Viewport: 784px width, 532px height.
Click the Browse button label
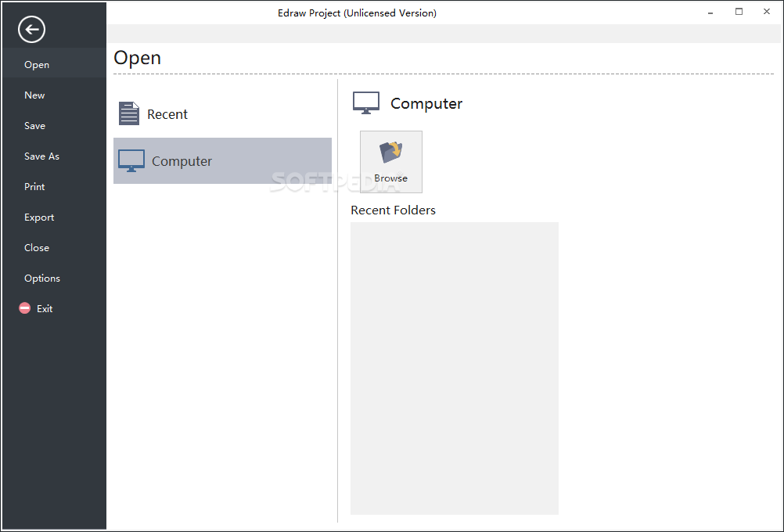click(391, 178)
